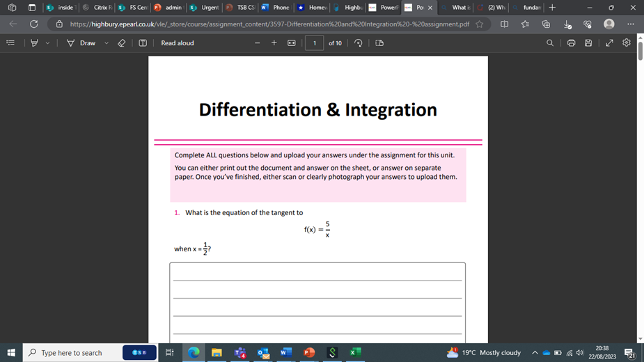
Task: Open Word from the taskbar
Action: pos(286,352)
